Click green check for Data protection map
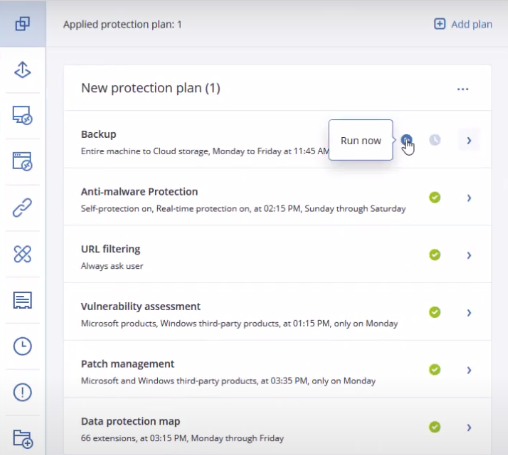508x455 pixels. coord(435,427)
